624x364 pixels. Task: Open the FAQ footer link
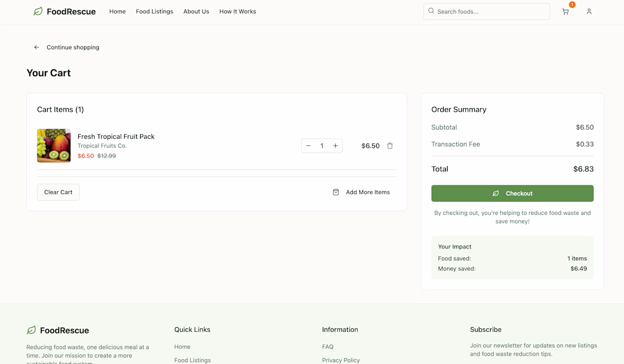328,346
